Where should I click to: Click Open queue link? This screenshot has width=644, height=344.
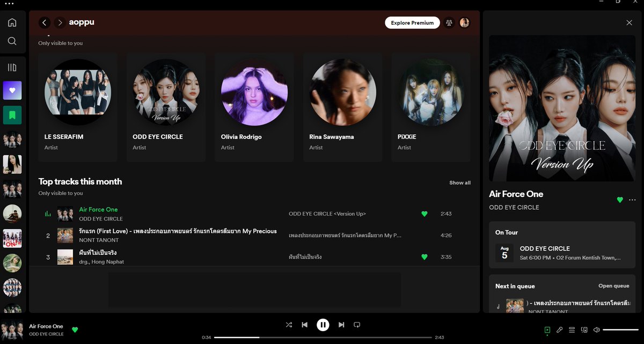pos(614,286)
